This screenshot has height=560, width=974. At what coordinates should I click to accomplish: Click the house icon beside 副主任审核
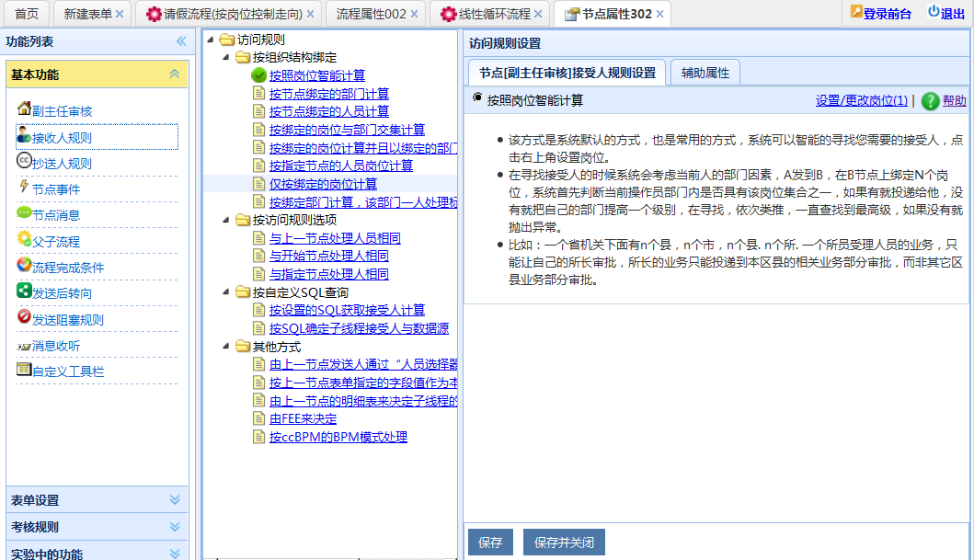point(24,109)
